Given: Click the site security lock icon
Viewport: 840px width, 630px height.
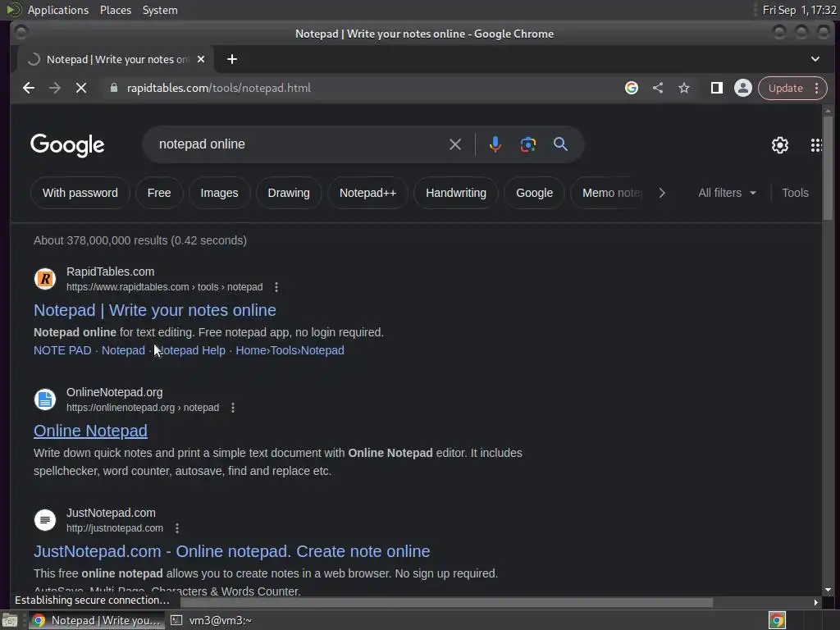Looking at the screenshot, I should coord(113,88).
